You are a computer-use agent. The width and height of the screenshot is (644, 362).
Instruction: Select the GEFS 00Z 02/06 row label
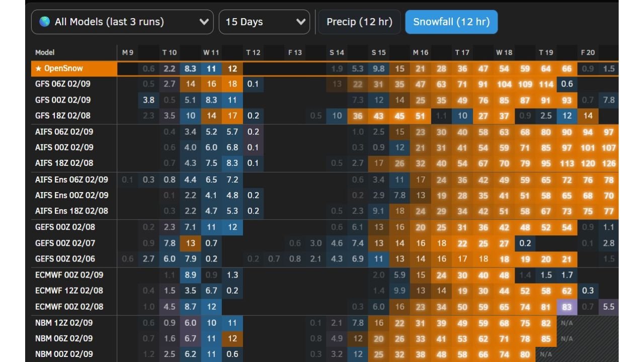(65, 259)
